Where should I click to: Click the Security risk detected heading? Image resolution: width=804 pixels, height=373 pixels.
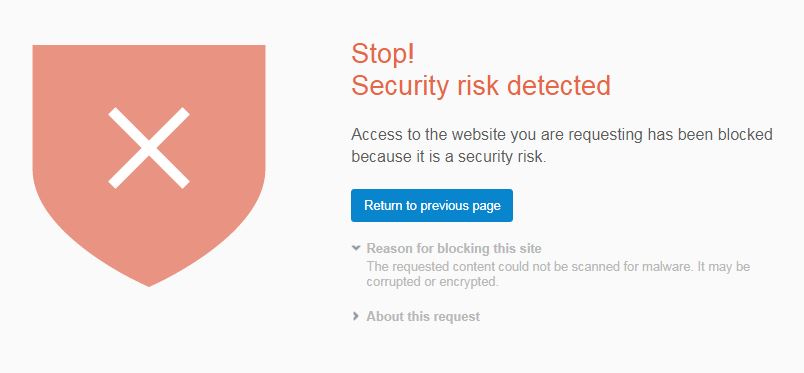pos(481,86)
